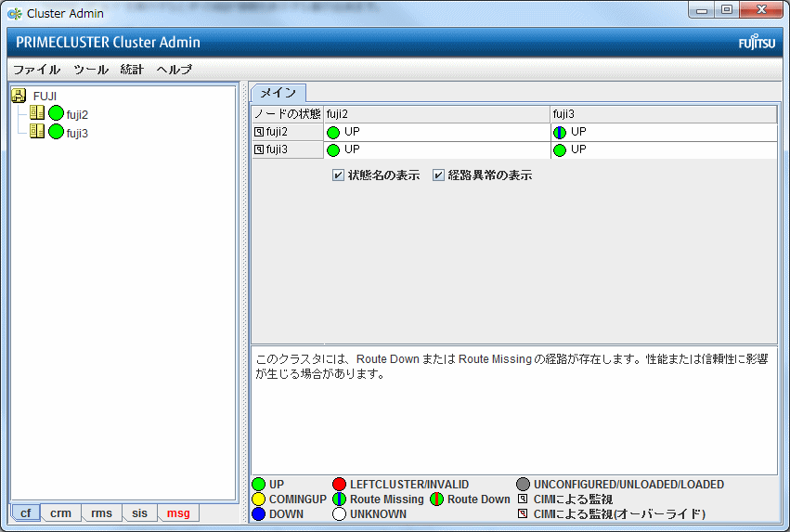790x532 pixels.
Task: Click the gray UNCONFIGURED/UNLOADED/LOADED legend icon
Action: (x=523, y=484)
